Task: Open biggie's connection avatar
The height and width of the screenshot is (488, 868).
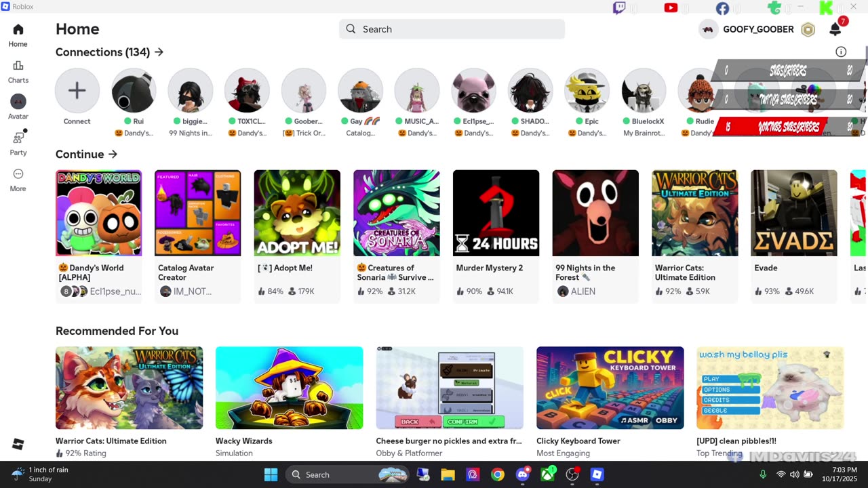Action: click(191, 90)
